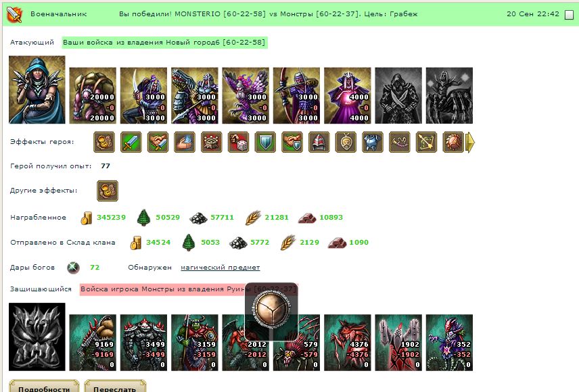The height and width of the screenshot is (392, 579).
Task: Tick the checkbox next to 20 Сен 22:42
Action: coord(569,15)
